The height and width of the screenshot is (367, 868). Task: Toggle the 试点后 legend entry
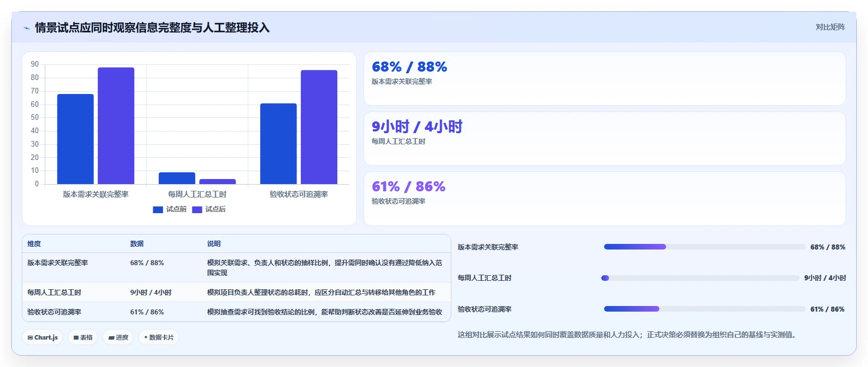pos(209,209)
